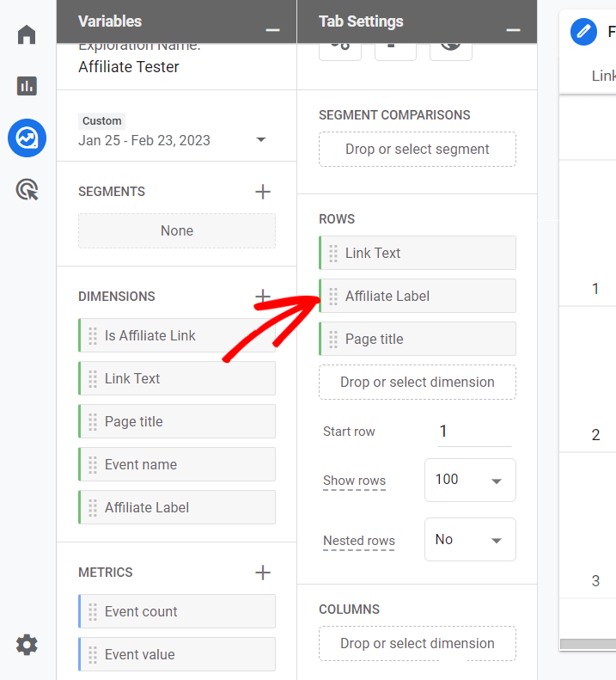Grab drag handle of Page title in Rows
Viewport: 616px width, 680px height.
(x=333, y=339)
